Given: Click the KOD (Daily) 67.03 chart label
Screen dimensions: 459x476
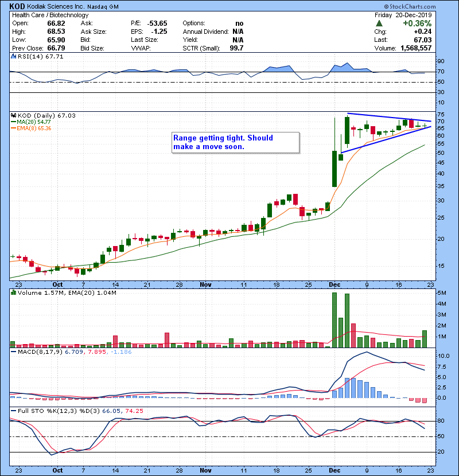Looking at the screenshot, I should [46, 115].
